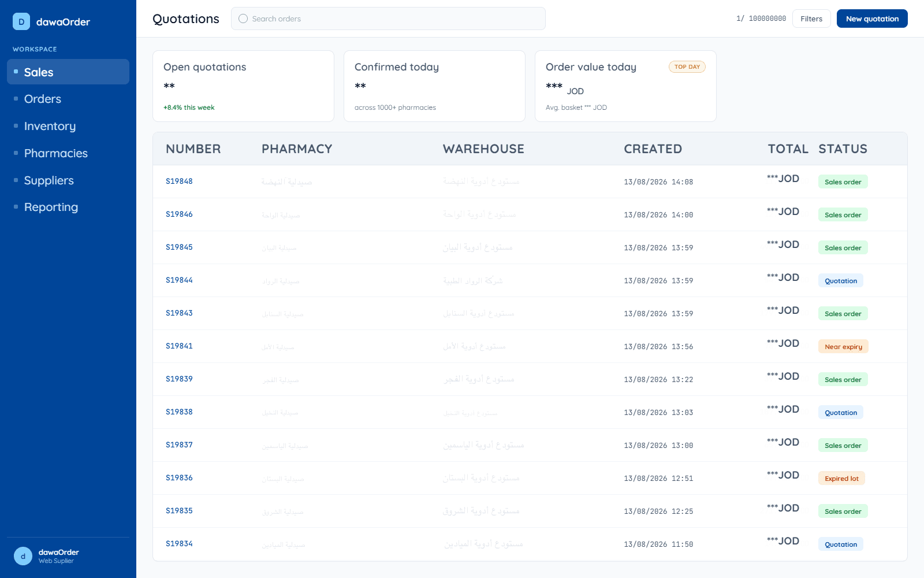
Task: Click the Sales order status on S19839
Action: 843,380
